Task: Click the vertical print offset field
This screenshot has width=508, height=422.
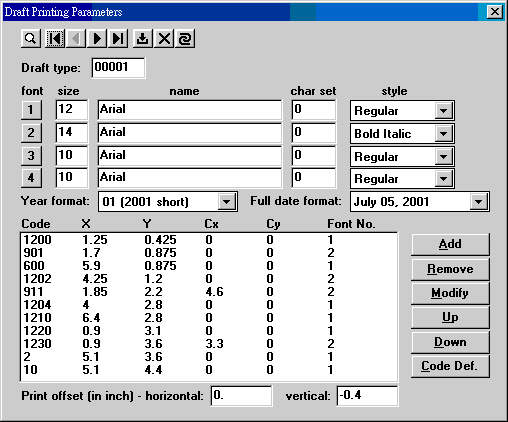Action: click(367, 396)
